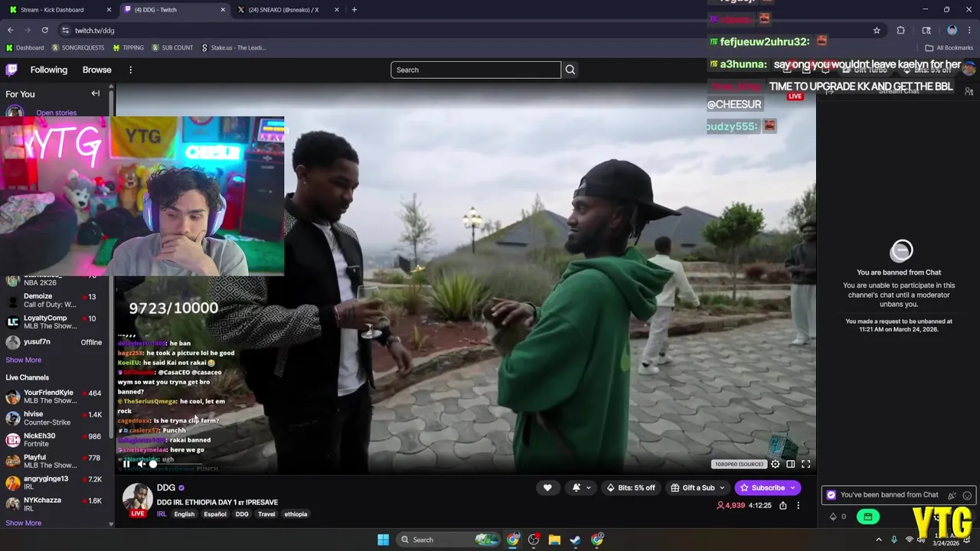
Task: Open SUB COUNT bookmark
Action: (x=172, y=47)
